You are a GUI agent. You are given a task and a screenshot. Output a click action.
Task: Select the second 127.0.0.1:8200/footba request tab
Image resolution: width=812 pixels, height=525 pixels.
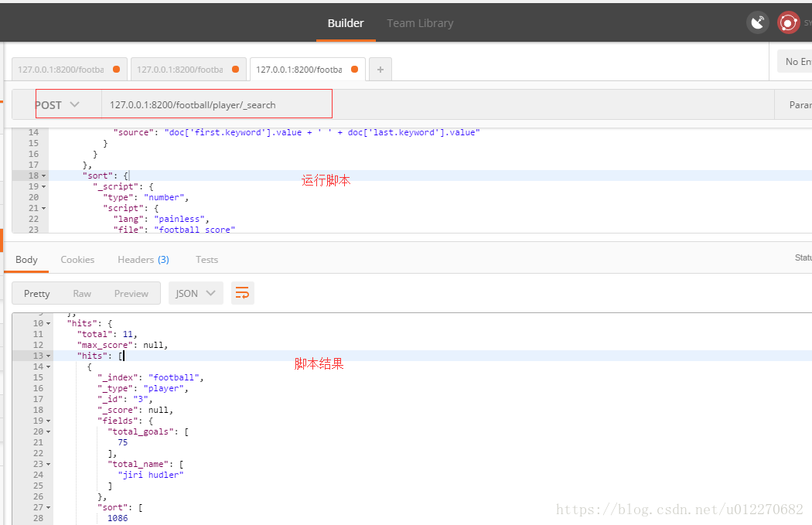click(189, 70)
